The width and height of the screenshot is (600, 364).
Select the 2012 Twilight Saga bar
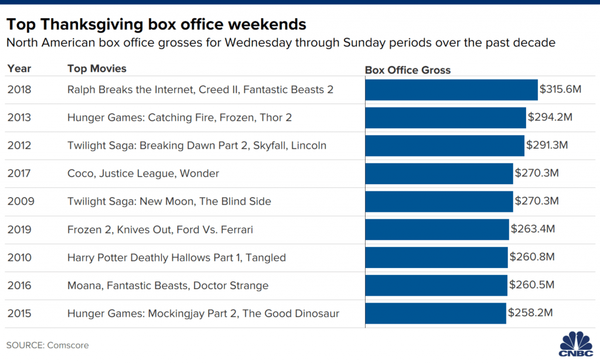[x=445, y=146]
